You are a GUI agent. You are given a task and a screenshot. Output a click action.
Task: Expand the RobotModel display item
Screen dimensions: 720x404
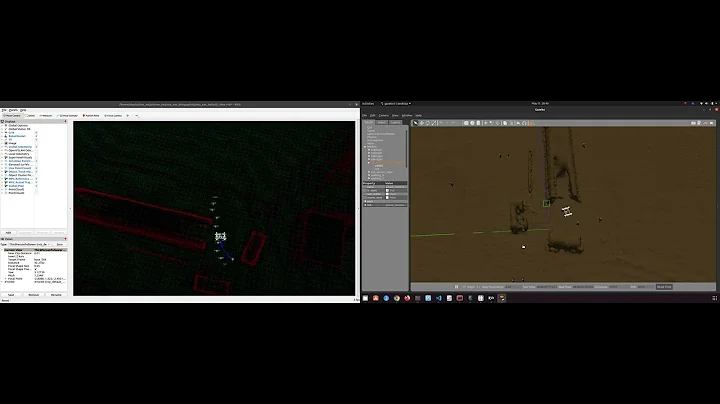tap(2, 136)
